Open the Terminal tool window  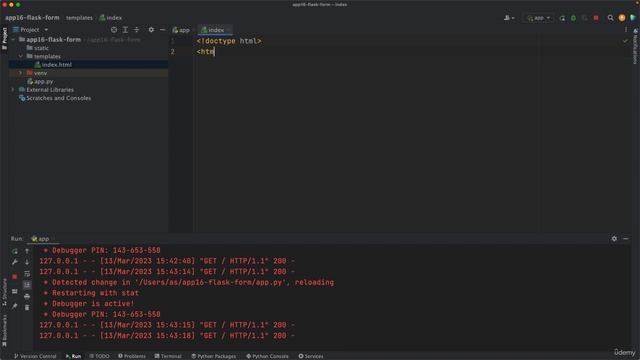[168, 356]
